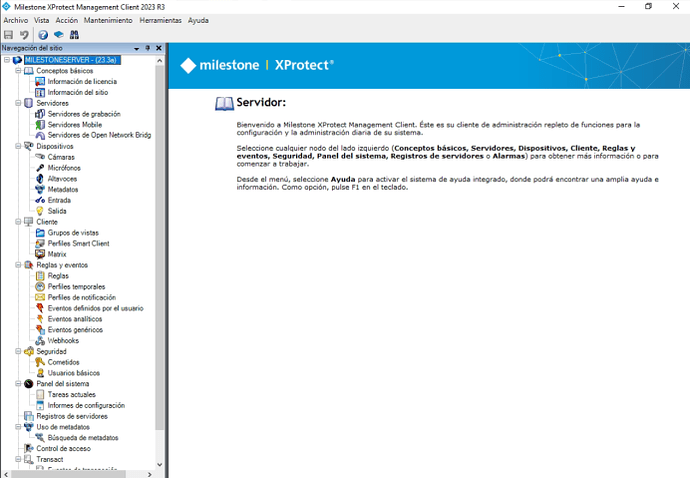The height and width of the screenshot is (478, 690).
Task: Pin the Navegación del sitio pane
Action: tap(147, 48)
